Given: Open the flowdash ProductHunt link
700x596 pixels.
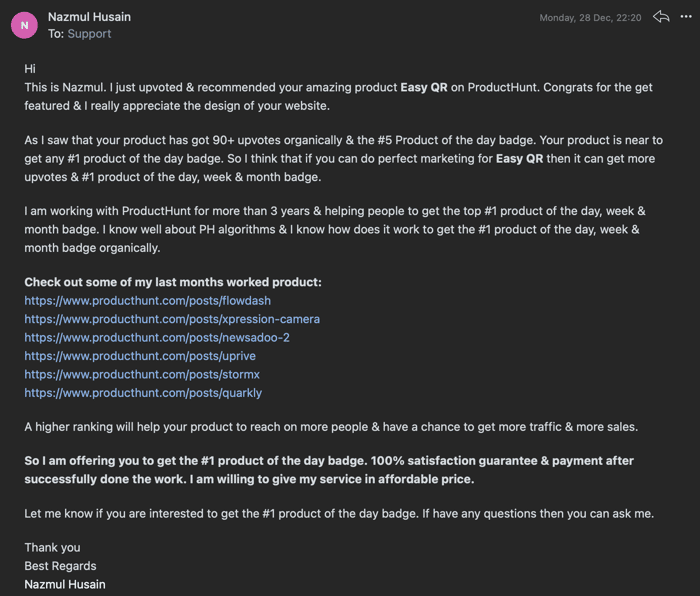Looking at the screenshot, I should point(147,300).
